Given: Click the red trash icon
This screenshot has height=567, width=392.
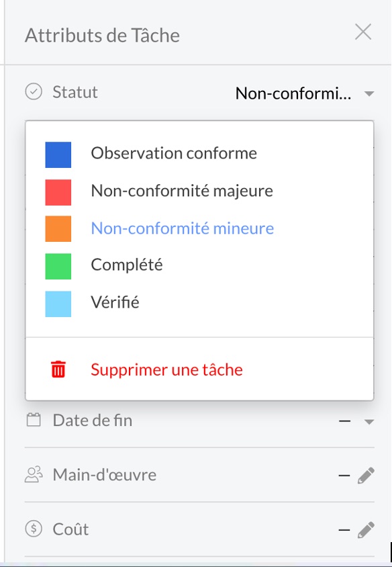Looking at the screenshot, I should tap(58, 369).
